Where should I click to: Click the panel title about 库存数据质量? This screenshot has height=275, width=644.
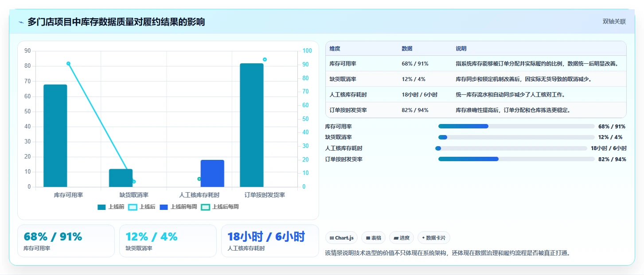116,22
